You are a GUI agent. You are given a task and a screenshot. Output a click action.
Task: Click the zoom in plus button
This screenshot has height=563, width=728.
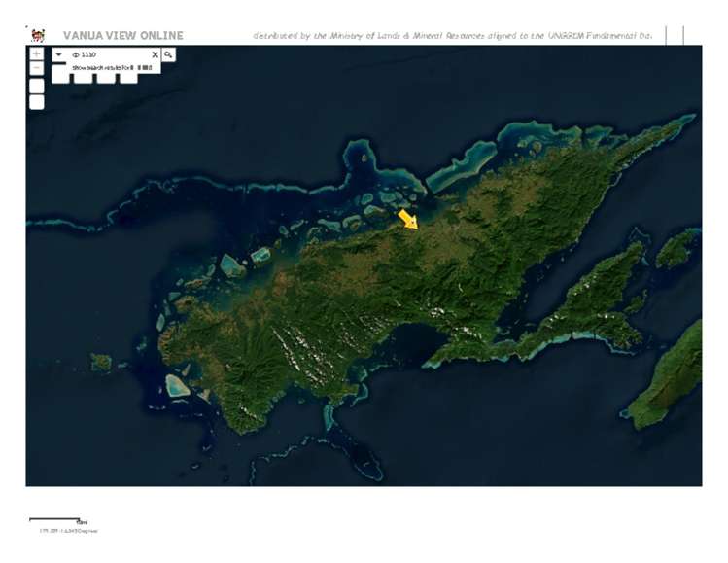pyautogui.click(x=36, y=54)
